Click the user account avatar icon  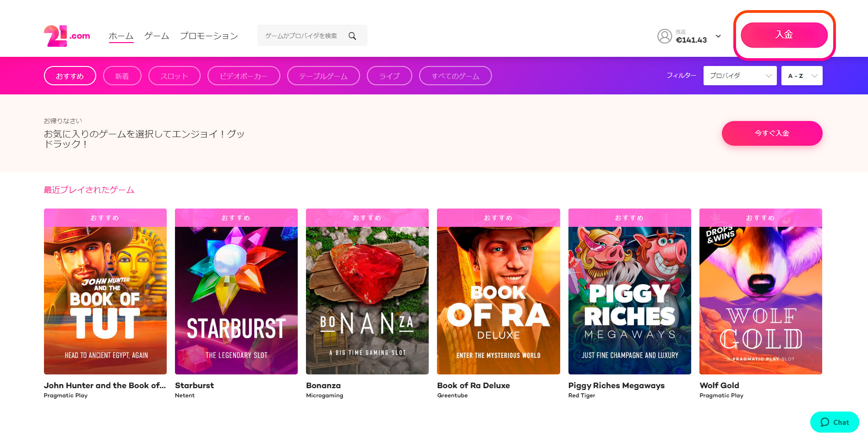(x=665, y=36)
